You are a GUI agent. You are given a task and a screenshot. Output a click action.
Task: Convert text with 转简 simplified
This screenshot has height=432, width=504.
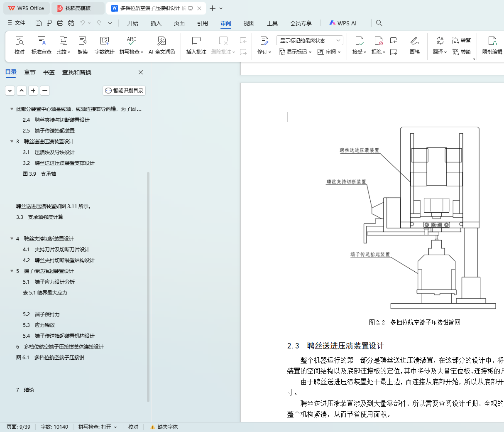[x=462, y=52]
